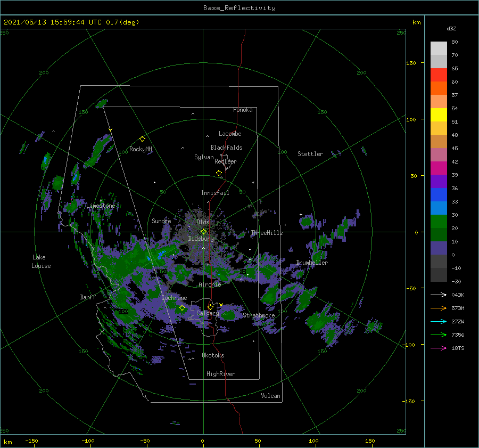Click the Sundre city label
The image size is (479, 448).
click(162, 221)
